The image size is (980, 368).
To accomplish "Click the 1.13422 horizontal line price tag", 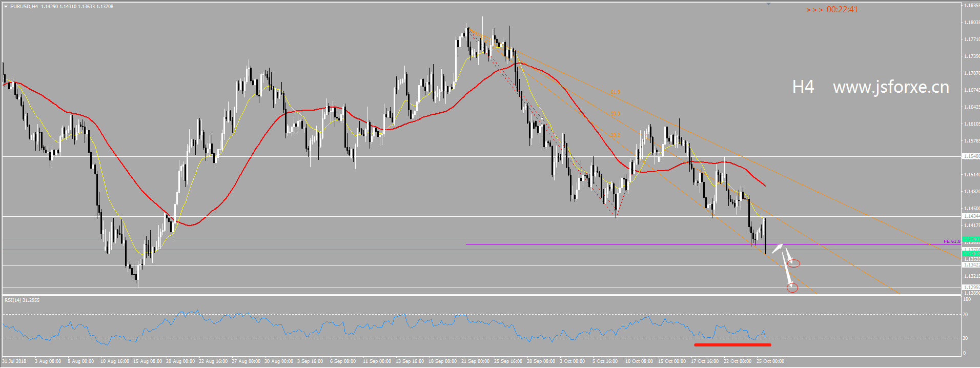I will pyautogui.click(x=971, y=265).
